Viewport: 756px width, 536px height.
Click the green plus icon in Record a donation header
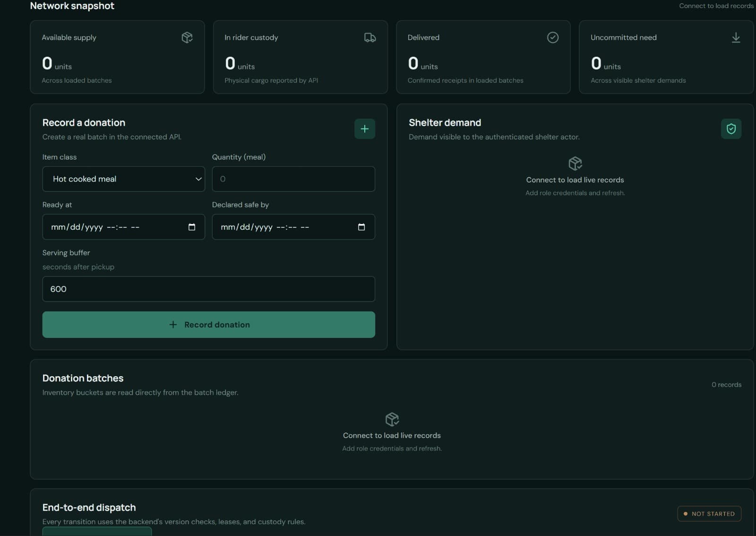[x=365, y=129]
